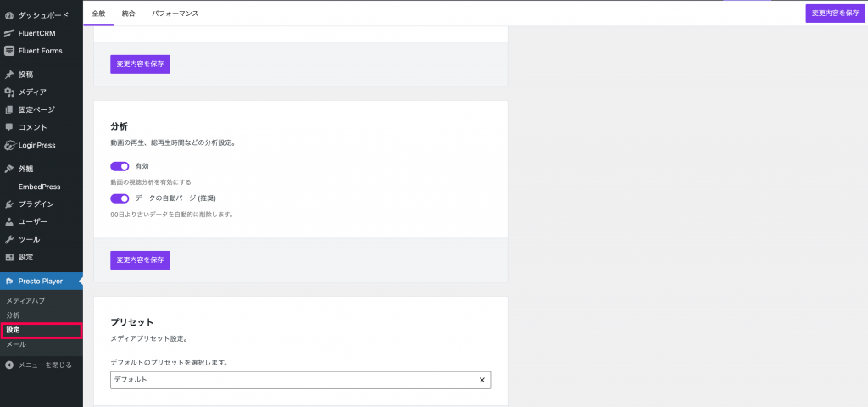Switch to the パフォーマンス tab
Viewport: 868px width, 407px height.
(x=175, y=14)
